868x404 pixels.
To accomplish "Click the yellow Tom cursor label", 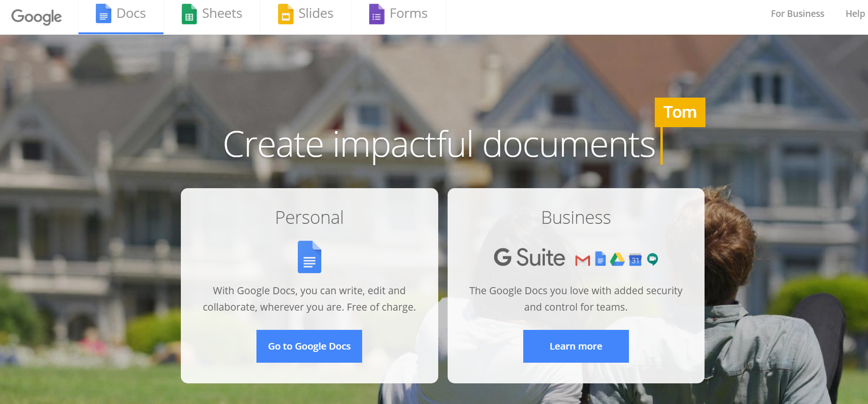I will coord(680,112).
